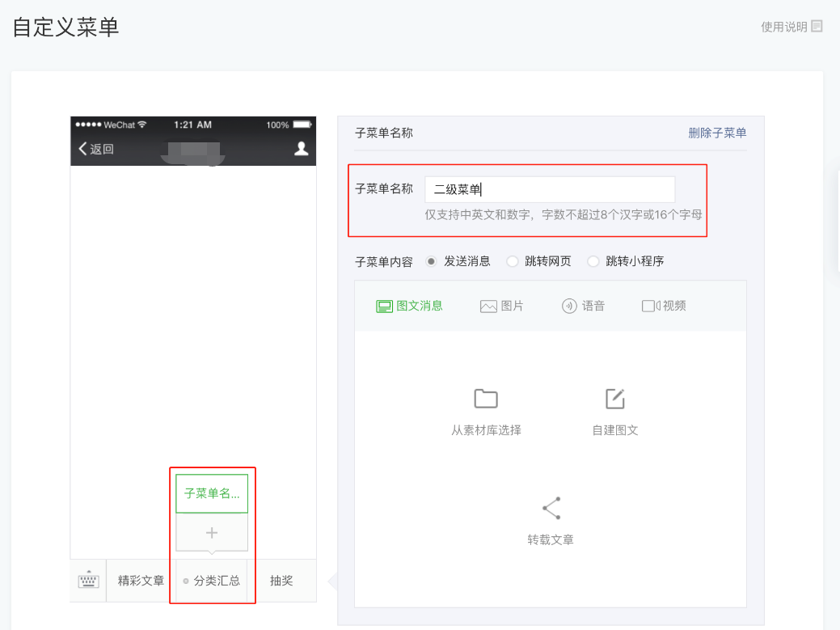Select the 精彩文章 menu in phone preview

point(141,581)
